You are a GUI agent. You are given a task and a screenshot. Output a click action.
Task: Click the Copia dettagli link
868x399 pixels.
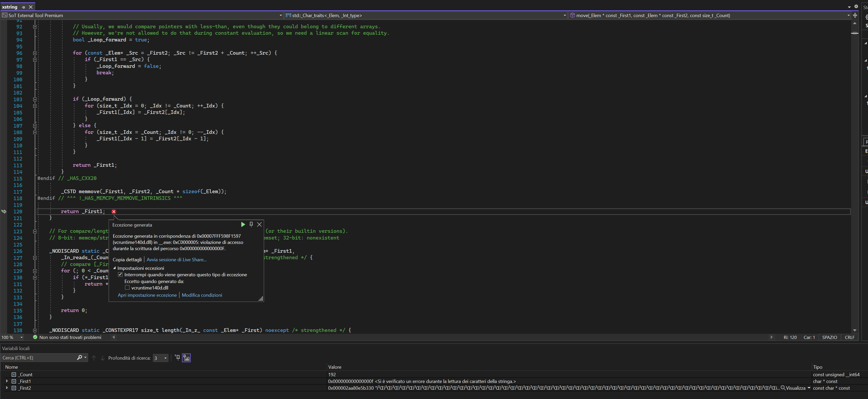[x=127, y=260]
